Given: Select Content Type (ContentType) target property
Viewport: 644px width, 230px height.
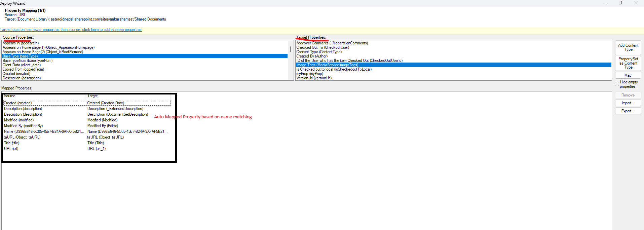Looking at the screenshot, I should click(453, 52).
